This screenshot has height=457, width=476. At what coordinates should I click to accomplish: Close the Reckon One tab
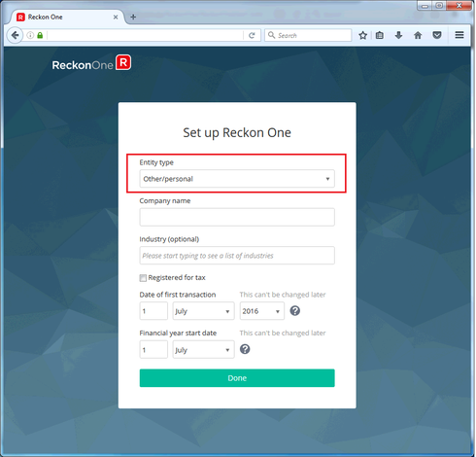[x=116, y=18]
